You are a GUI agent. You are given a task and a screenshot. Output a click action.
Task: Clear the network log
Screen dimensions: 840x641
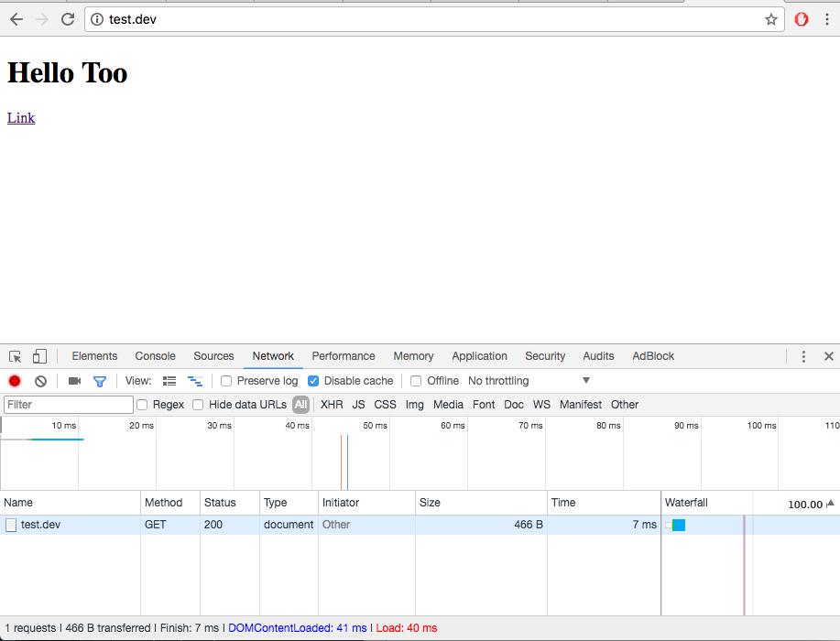pyautogui.click(x=40, y=381)
